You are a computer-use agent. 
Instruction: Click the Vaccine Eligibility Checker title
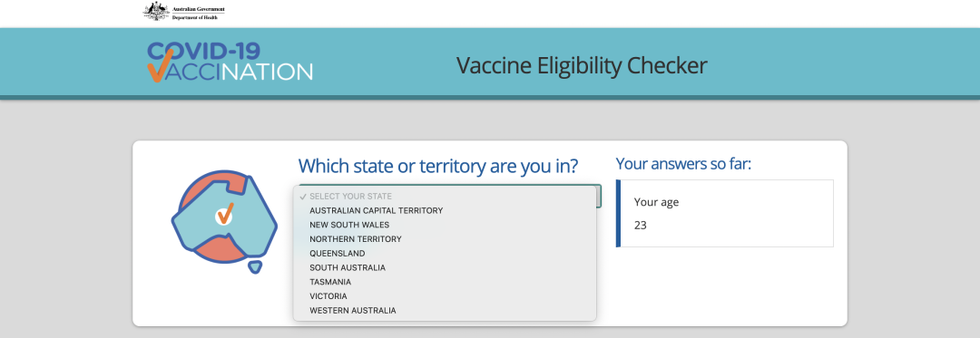582,65
